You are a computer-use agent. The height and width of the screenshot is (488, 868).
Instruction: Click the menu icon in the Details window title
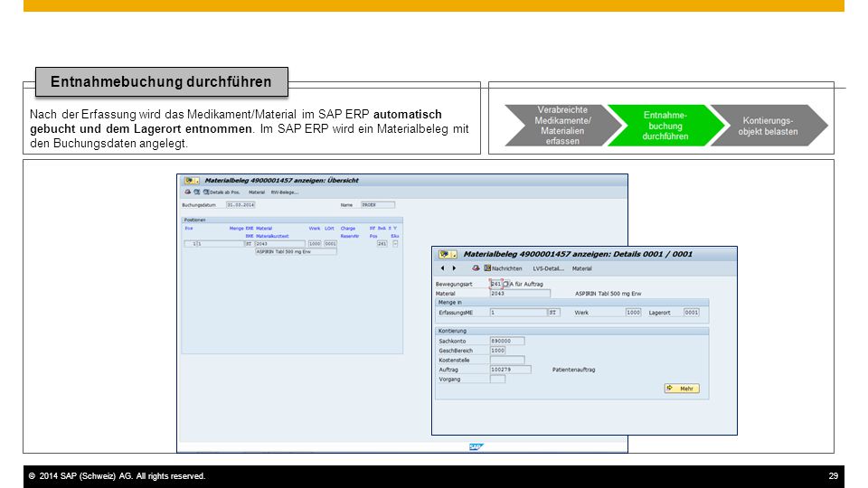click(448, 255)
